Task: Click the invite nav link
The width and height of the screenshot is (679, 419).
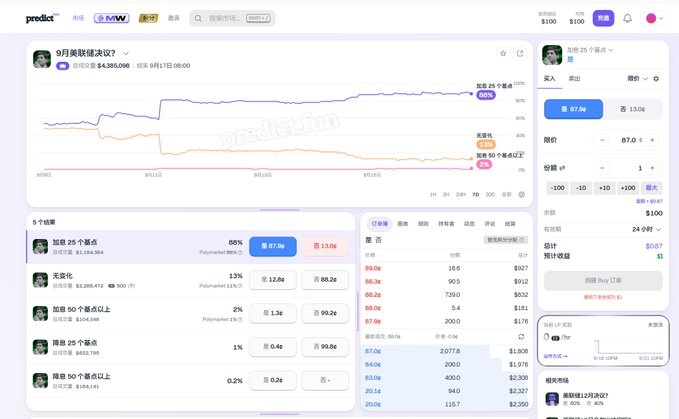Action: [174, 18]
